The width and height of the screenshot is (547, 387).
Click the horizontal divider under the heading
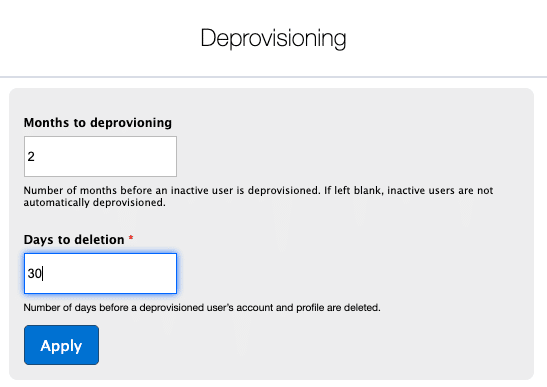click(x=274, y=77)
